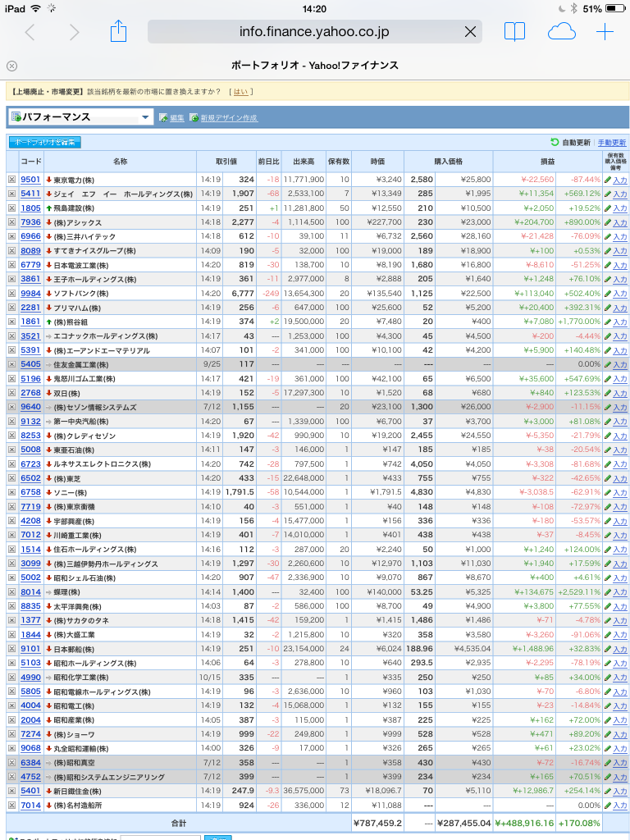This screenshot has height=840, width=630.
Task: Delete the ソフトバンク(株) row with X icon
Action: tap(11, 293)
